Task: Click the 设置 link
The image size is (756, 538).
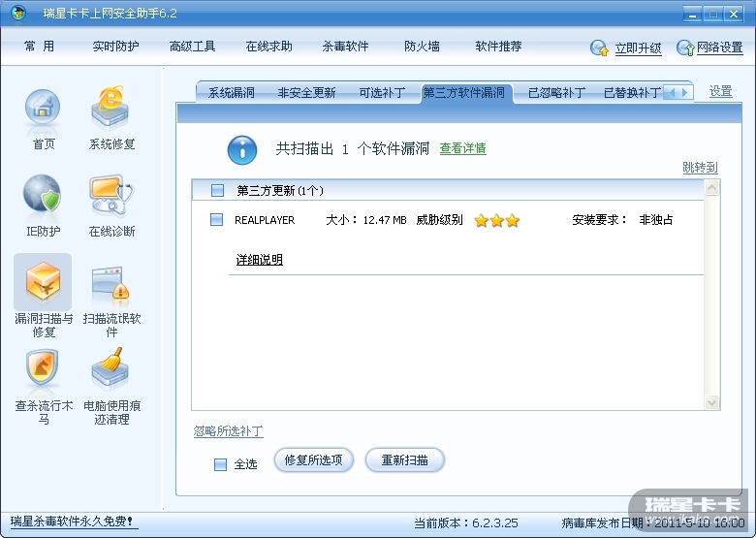Action: [x=721, y=91]
